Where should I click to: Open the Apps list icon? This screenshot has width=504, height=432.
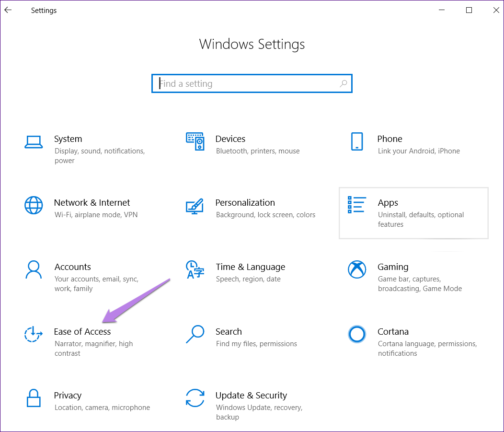pyautogui.click(x=356, y=205)
